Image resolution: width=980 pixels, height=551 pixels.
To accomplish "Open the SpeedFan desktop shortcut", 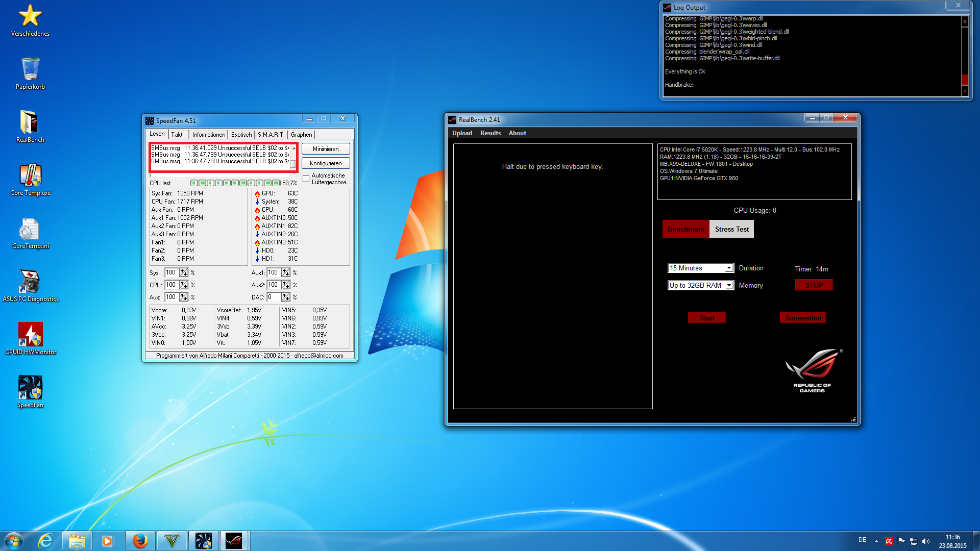I will coord(30,388).
